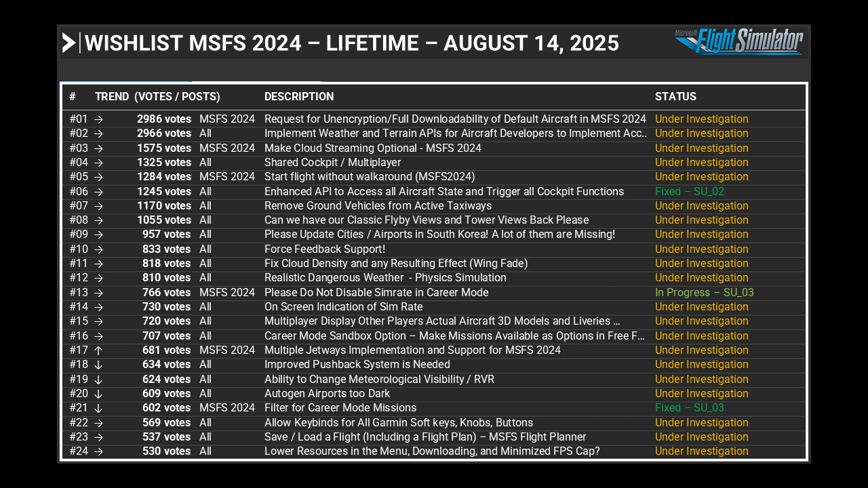Click 'Autogen Airports too Dark' entry
This screenshot has width=868, height=488.
[x=327, y=394]
